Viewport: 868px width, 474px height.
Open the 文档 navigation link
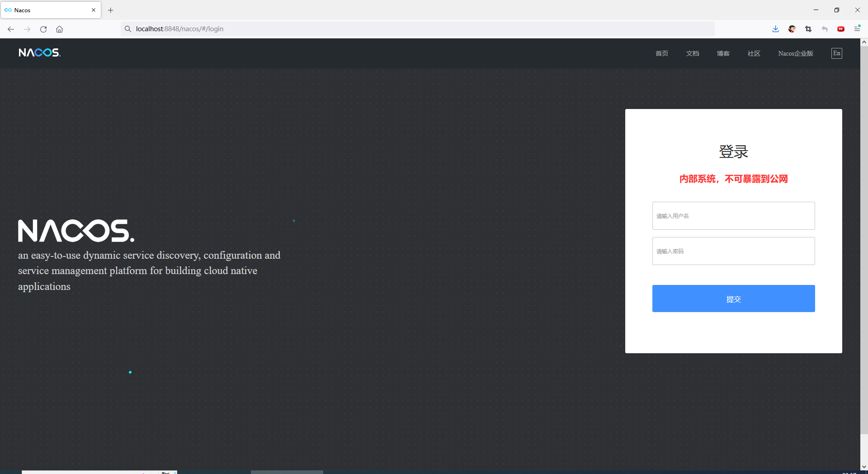tap(692, 53)
